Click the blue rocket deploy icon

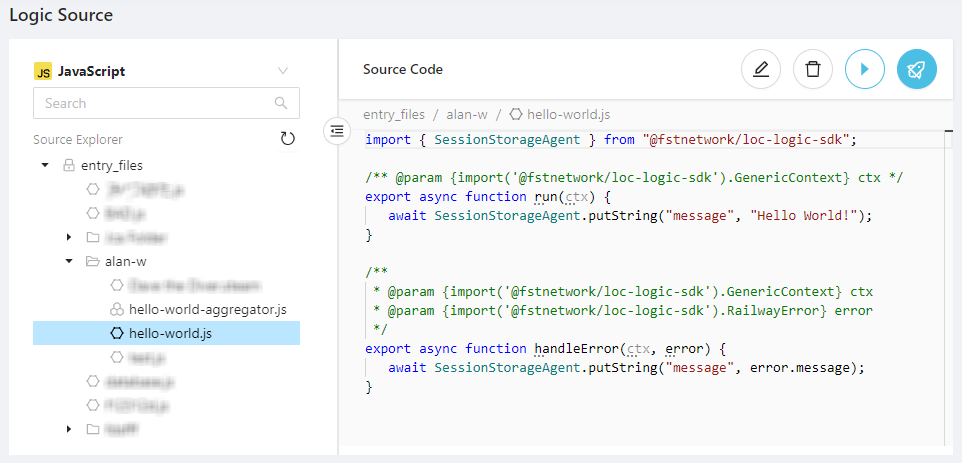tap(917, 70)
